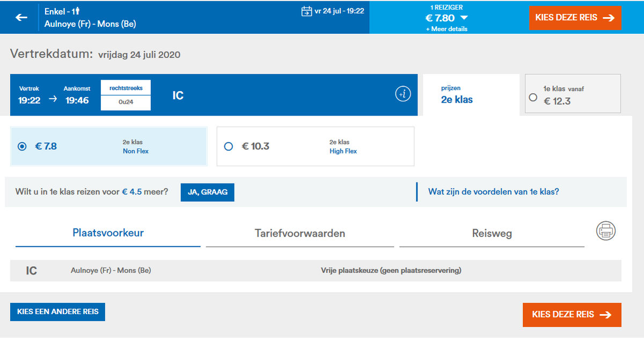Go back using the left arrow icon

(x=21, y=18)
